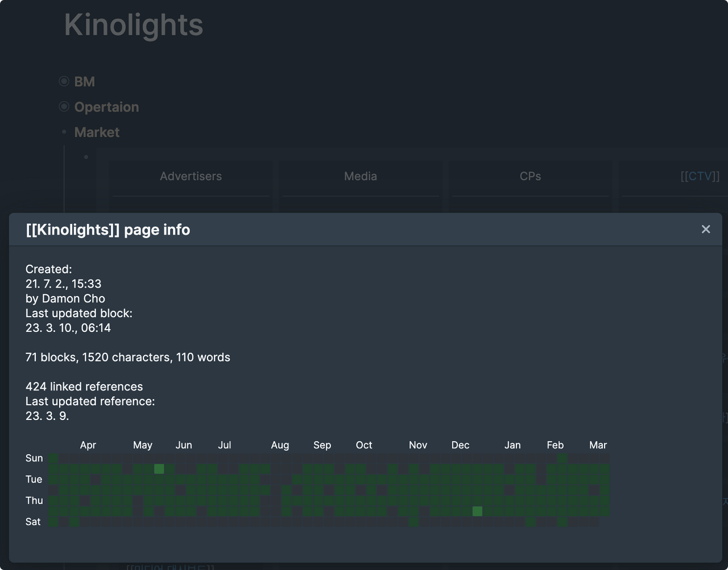Expand the Opertaion block bullet
The height and width of the screenshot is (570, 728).
click(x=64, y=106)
